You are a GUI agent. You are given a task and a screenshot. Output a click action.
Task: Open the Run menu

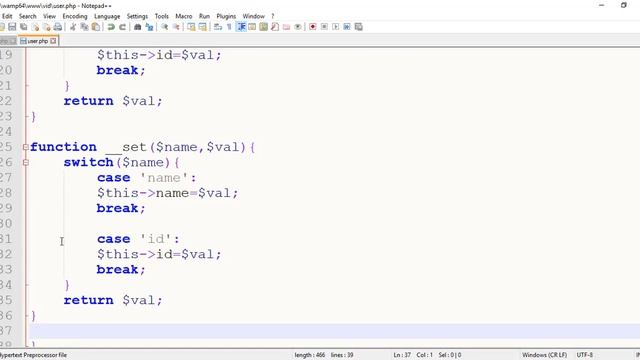click(204, 16)
